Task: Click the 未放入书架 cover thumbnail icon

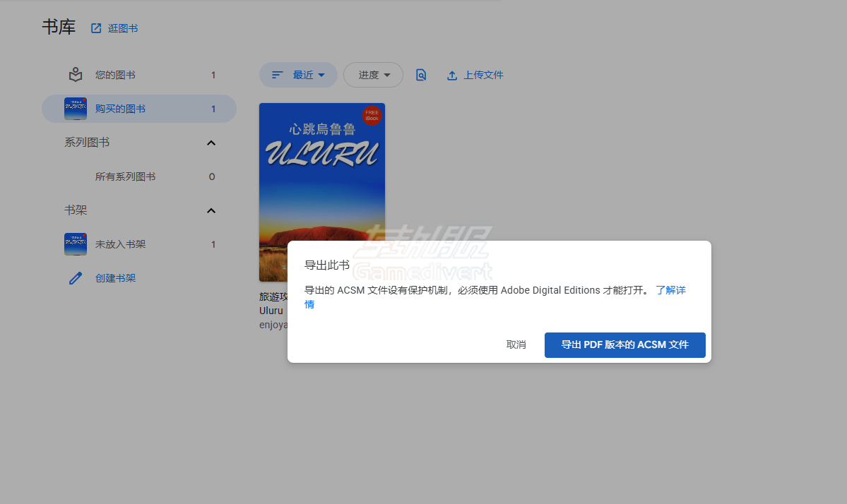Action: point(76,244)
